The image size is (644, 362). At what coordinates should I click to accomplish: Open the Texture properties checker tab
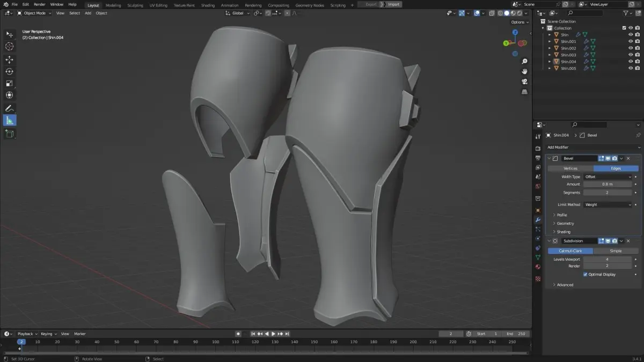click(538, 279)
